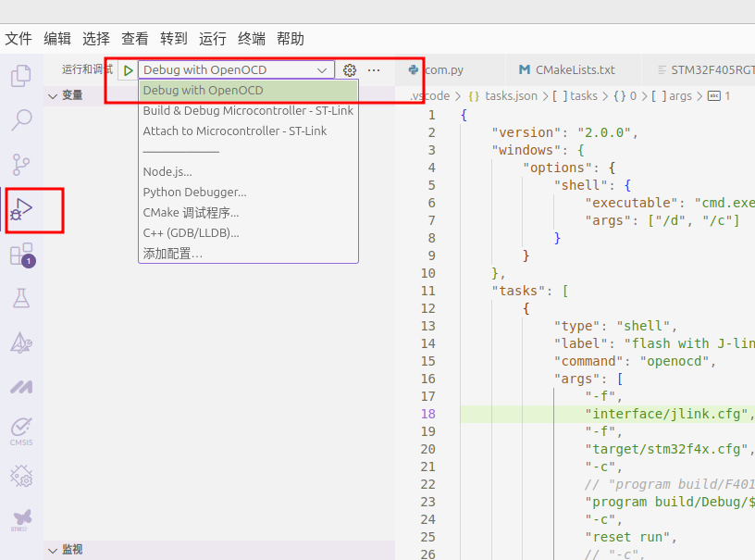The height and width of the screenshot is (560, 755).
Task: Choose Attach to Microcontroller - ST-Link option
Action: tap(235, 131)
